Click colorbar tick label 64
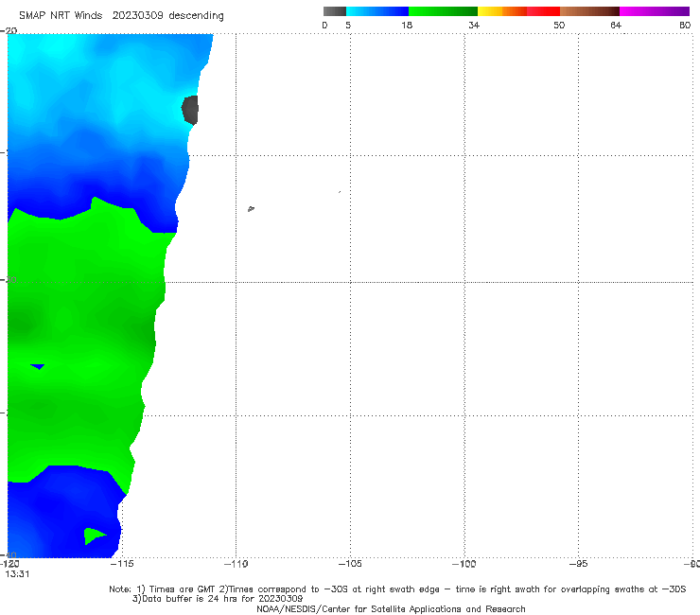 point(616,25)
